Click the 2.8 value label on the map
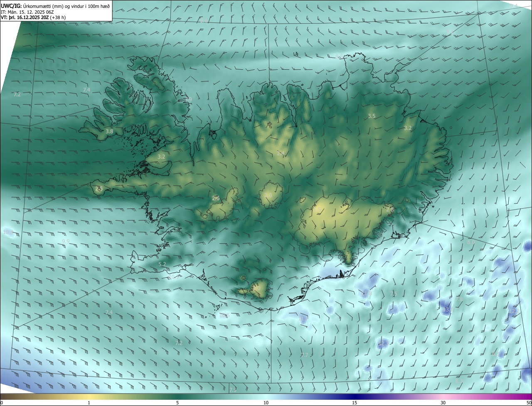532x406 pixels. point(390,210)
